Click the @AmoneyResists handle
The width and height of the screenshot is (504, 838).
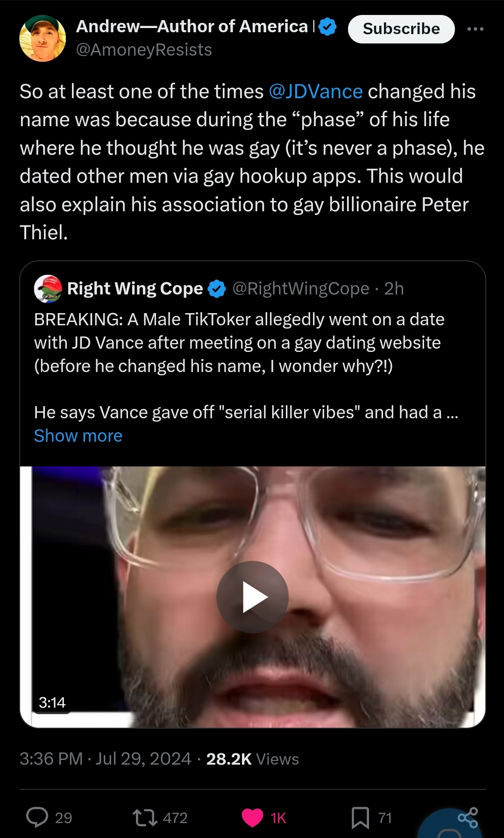pos(144,50)
